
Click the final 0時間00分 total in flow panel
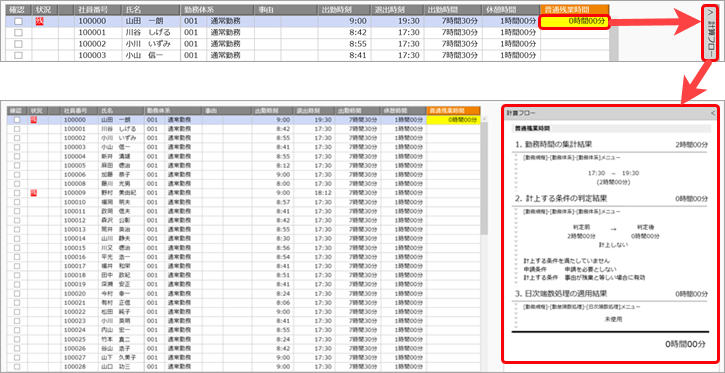pyautogui.click(x=686, y=345)
